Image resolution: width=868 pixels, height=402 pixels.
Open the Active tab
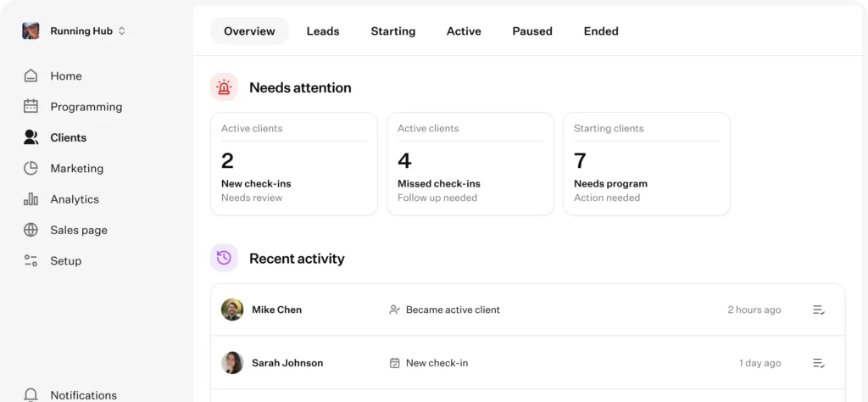(464, 31)
